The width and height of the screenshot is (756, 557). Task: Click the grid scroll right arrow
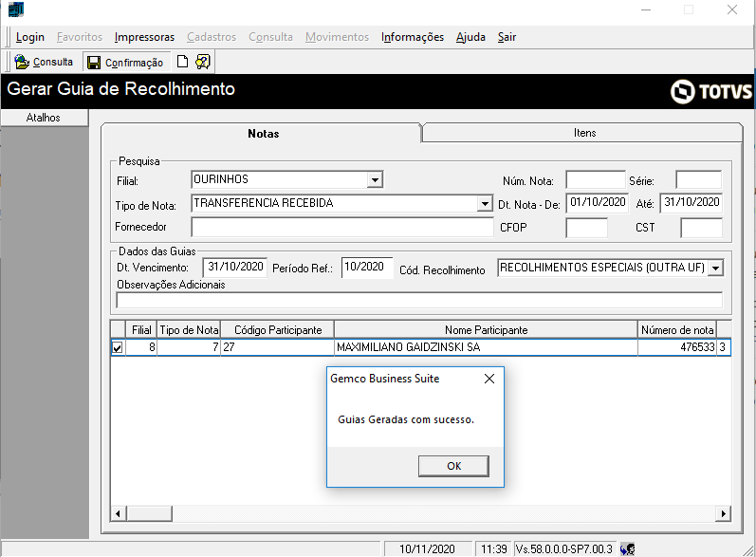tap(723, 513)
